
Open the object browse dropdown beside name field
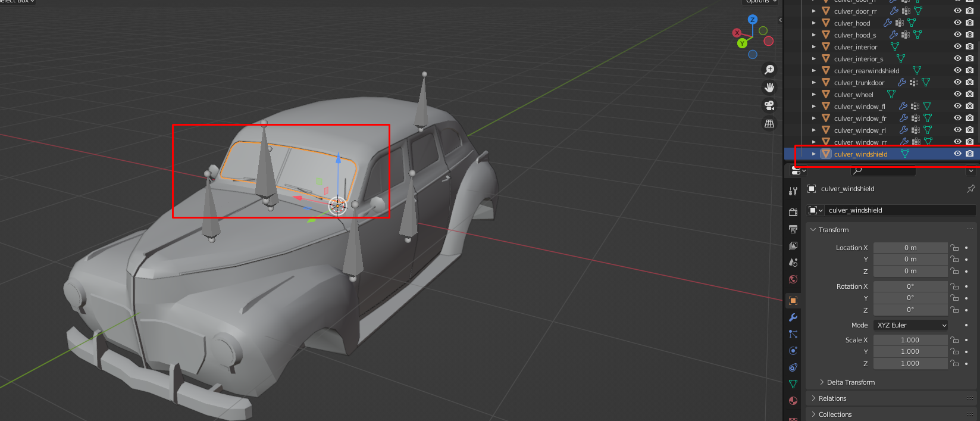[815, 210]
